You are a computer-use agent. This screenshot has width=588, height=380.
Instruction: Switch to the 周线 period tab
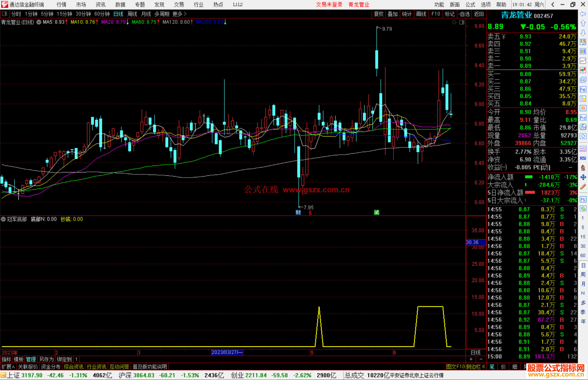point(132,14)
